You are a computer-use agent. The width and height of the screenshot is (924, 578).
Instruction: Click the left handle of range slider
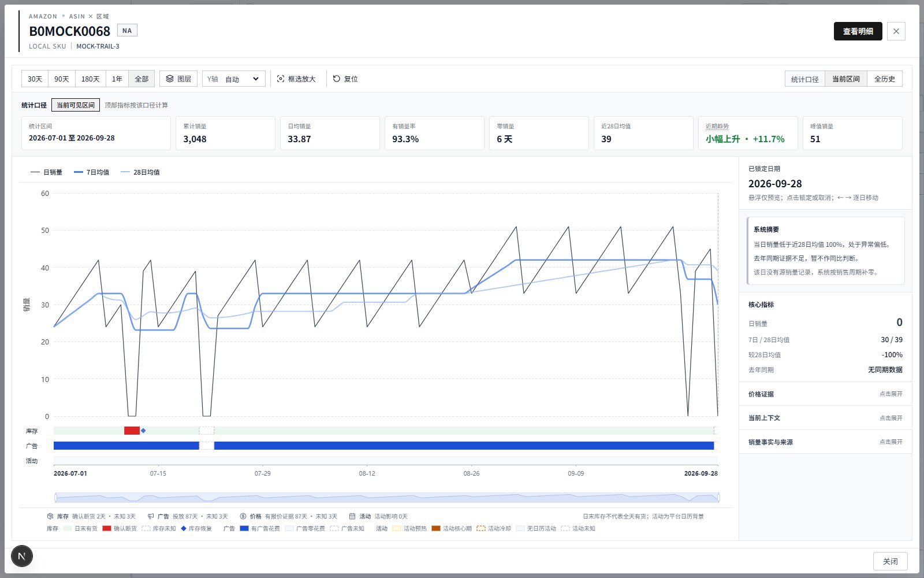[56, 498]
